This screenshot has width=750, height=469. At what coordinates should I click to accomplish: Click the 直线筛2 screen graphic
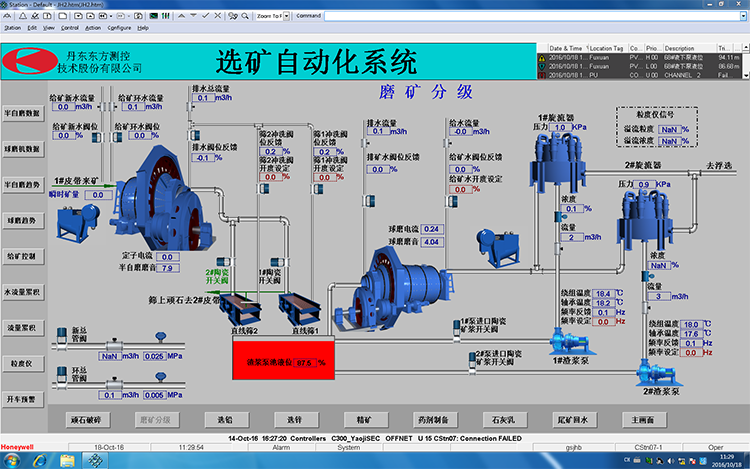tap(241, 309)
